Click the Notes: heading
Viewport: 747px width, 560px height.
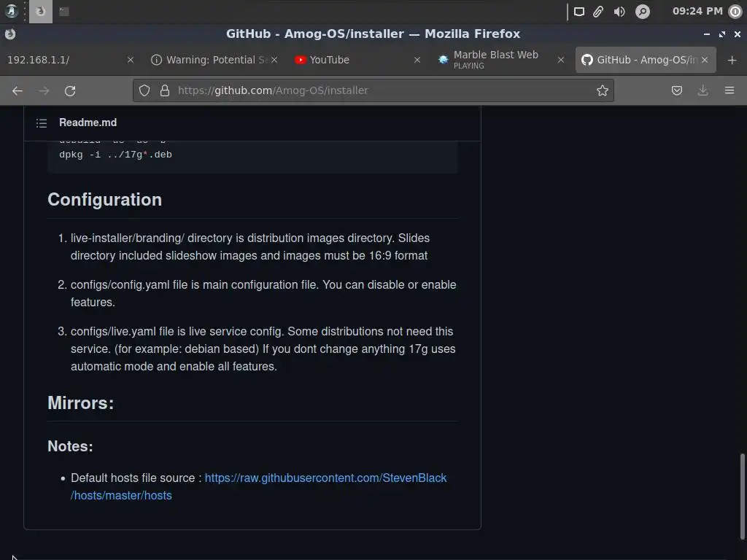(x=70, y=446)
